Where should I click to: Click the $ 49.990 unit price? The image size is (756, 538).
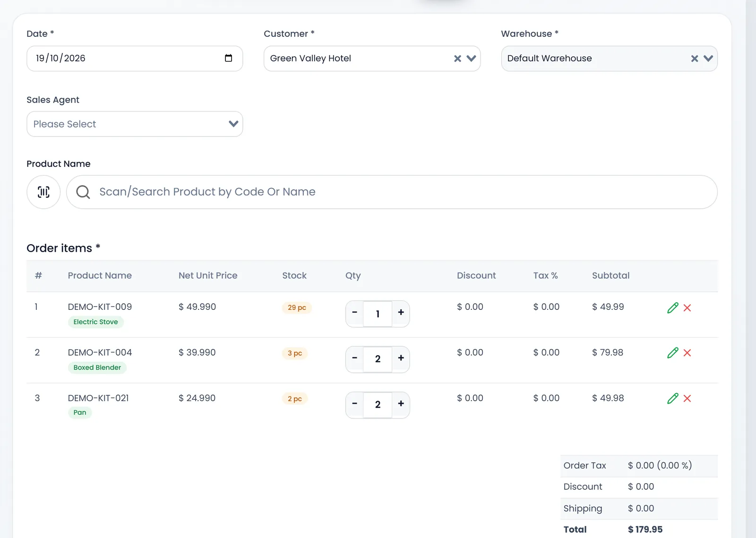pyautogui.click(x=197, y=307)
